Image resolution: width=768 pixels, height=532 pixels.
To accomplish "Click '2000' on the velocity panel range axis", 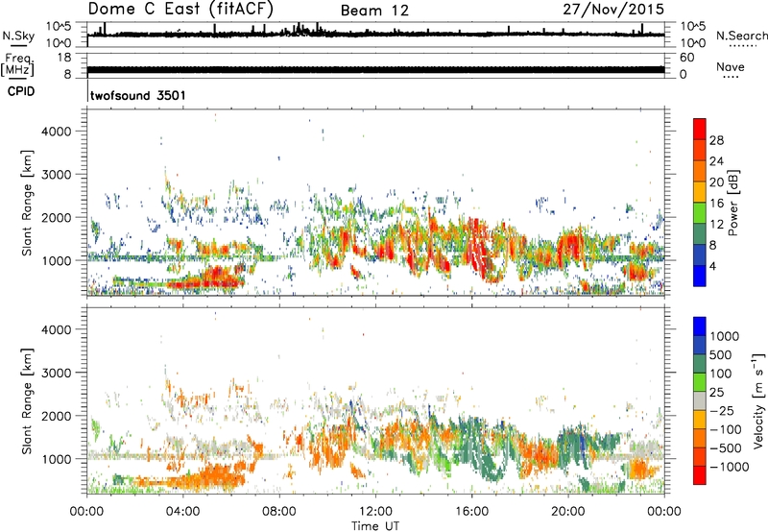I will pyautogui.click(x=56, y=416).
